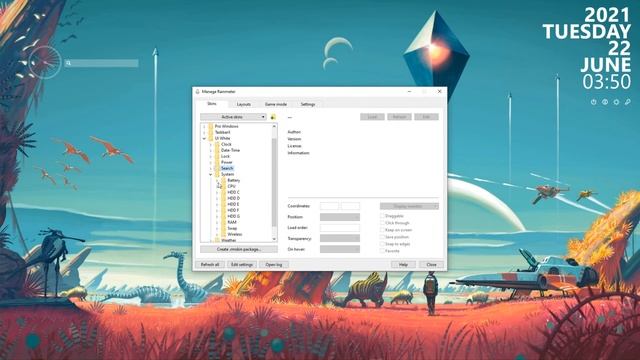This screenshot has width=640, height=360.
Task: Collapse the System folder
Action: [x=211, y=174]
